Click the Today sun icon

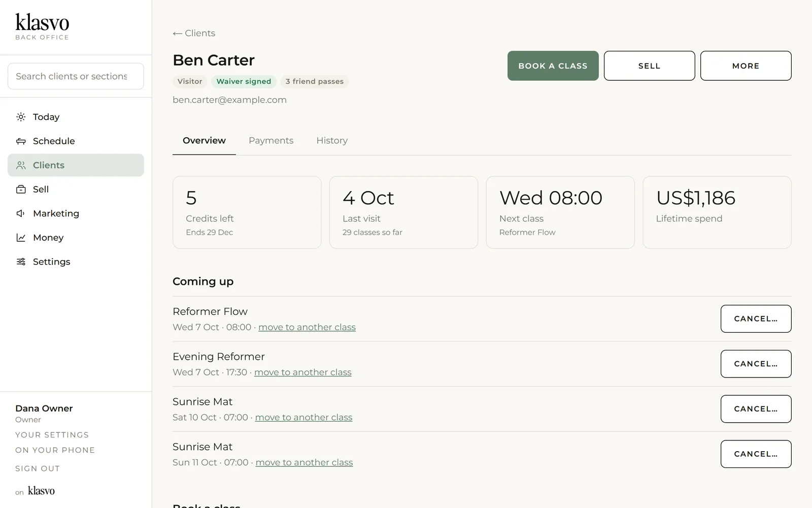[21, 117]
